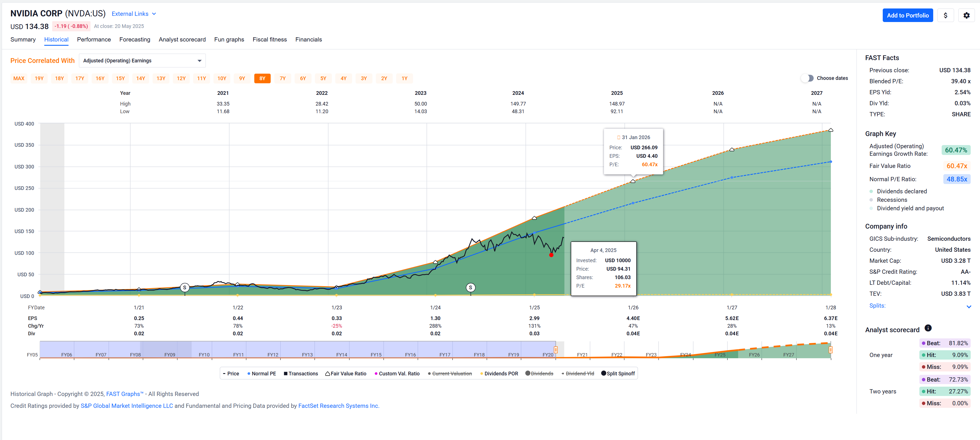
Task: Click the Analyst scorecard info icon
Action: [928, 328]
